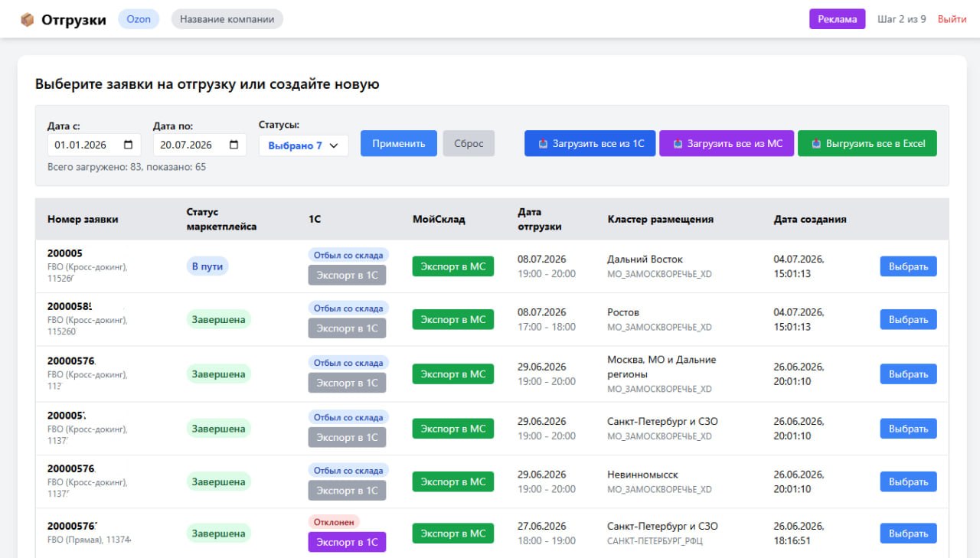Click Экспорт в МС for Дальний Восток row

[x=453, y=266]
